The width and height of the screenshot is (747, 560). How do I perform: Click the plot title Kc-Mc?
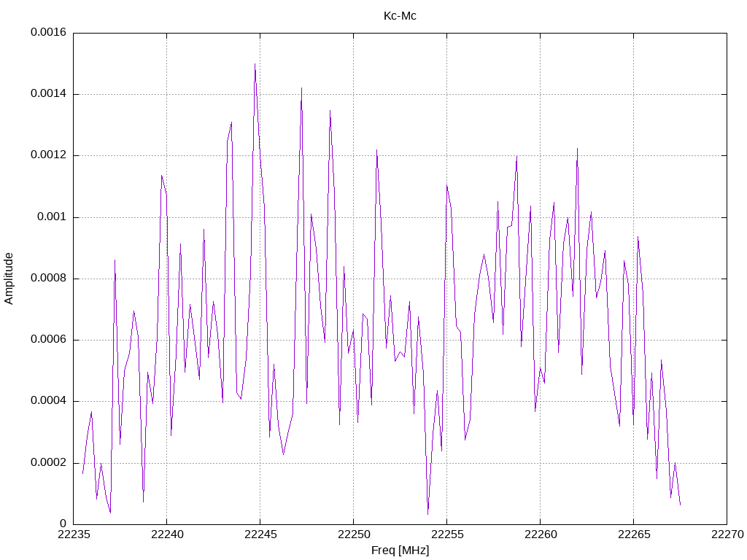click(400, 16)
